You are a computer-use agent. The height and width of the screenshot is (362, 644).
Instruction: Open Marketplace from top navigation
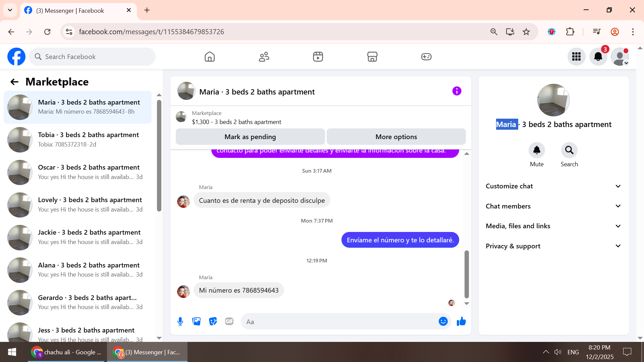pos(372,57)
